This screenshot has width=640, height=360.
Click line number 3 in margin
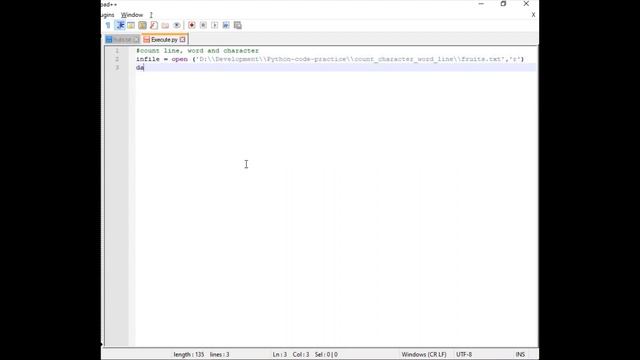[117, 68]
